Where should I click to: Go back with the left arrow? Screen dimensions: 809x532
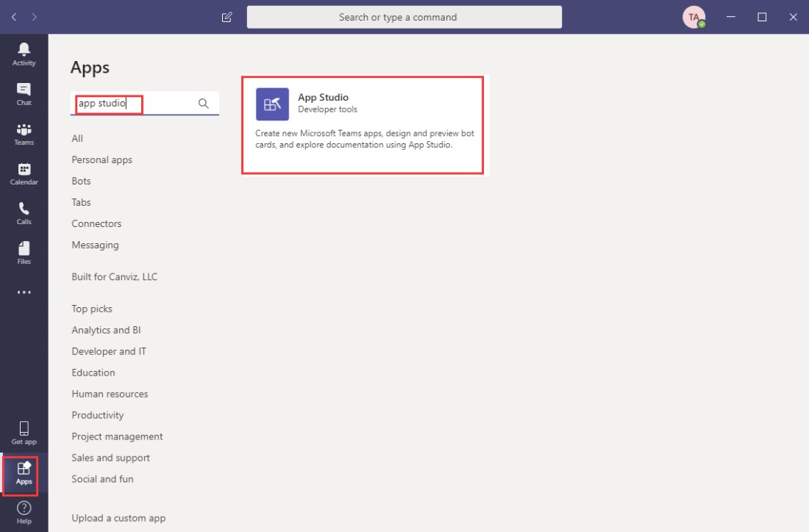click(14, 17)
